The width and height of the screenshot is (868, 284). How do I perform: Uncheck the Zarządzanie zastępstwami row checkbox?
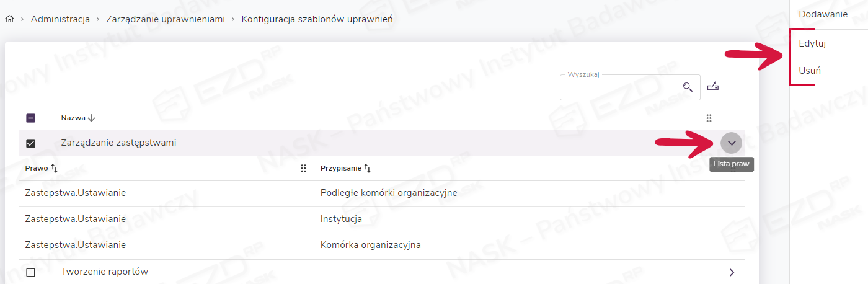pyautogui.click(x=30, y=143)
